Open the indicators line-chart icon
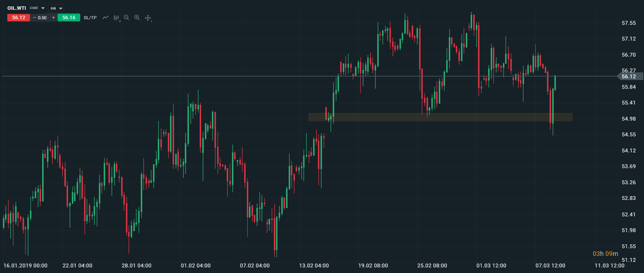Screen dimensions: 644x273 coord(105,17)
